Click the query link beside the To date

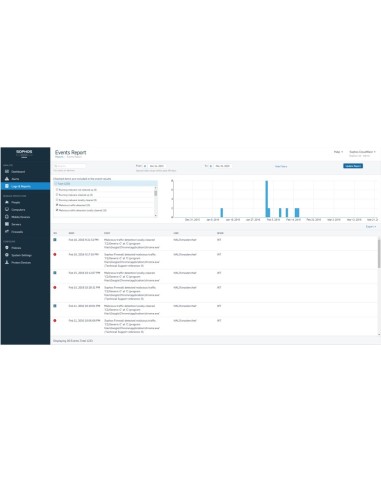click(281, 166)
